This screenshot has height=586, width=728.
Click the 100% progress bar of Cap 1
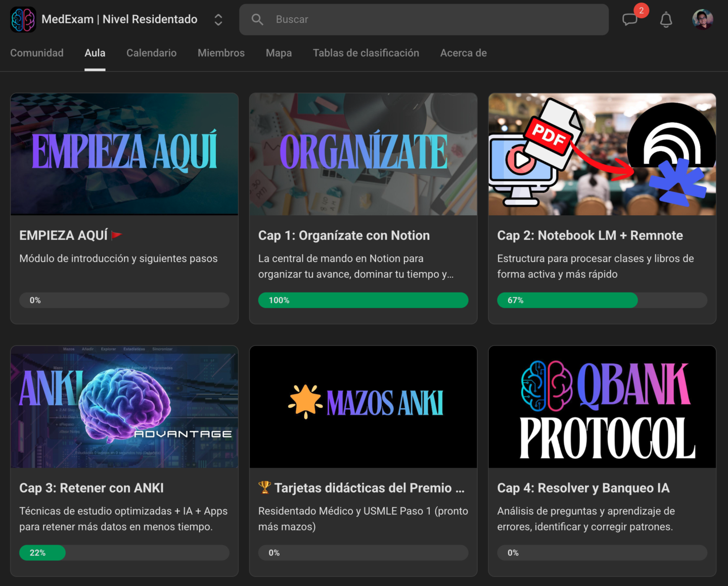coord(363,300)
